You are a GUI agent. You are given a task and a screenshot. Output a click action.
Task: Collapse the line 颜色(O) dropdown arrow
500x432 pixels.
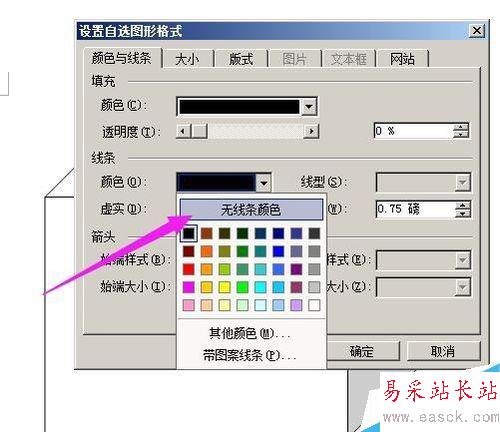[263, 183]
